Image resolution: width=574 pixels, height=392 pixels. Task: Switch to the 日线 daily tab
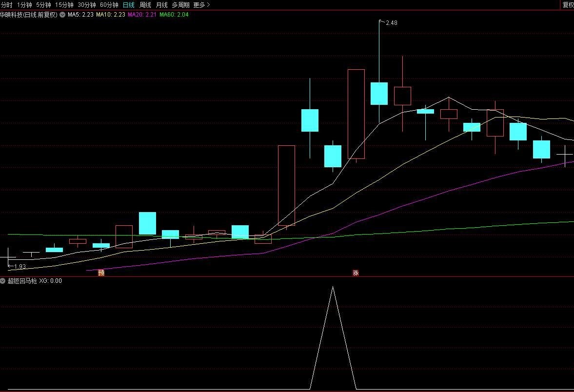tap(128, 5)
